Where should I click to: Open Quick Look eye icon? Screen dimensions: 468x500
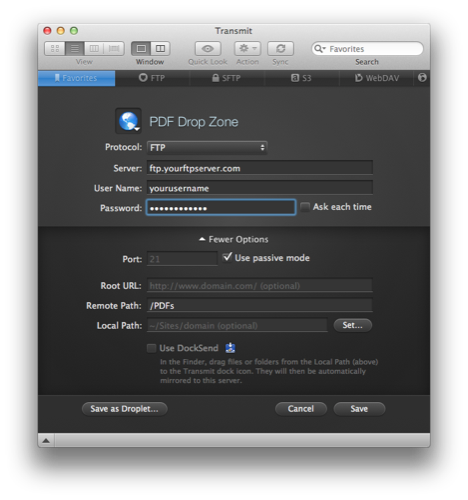click(208, 49)
